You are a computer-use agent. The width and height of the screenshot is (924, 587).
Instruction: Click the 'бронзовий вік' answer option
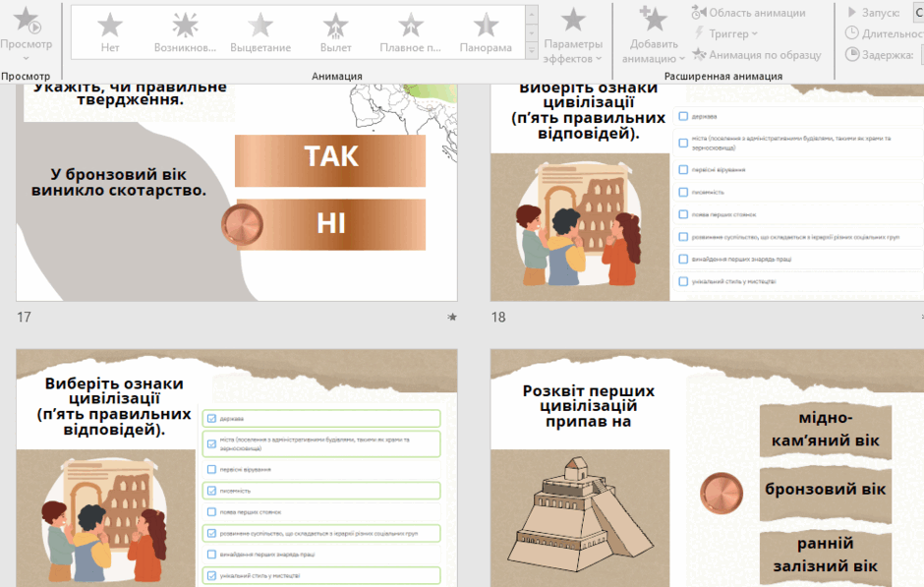point(825,490)
